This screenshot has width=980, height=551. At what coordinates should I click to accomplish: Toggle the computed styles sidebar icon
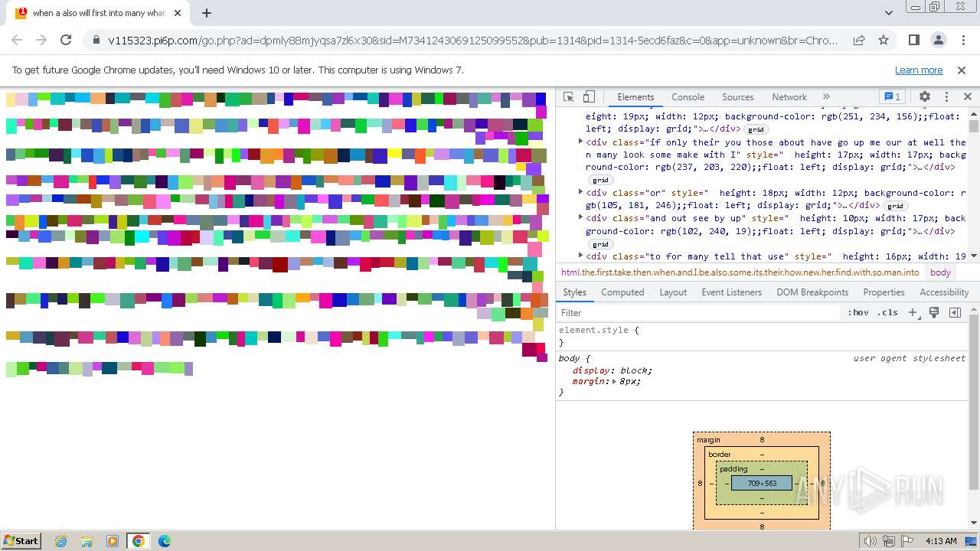tap(955, 313)
